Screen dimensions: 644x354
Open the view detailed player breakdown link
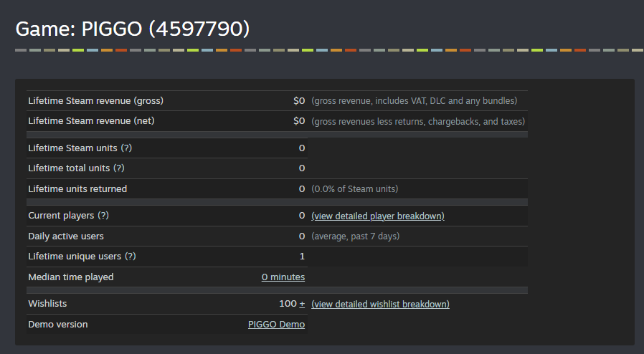[x=378, y=216]
